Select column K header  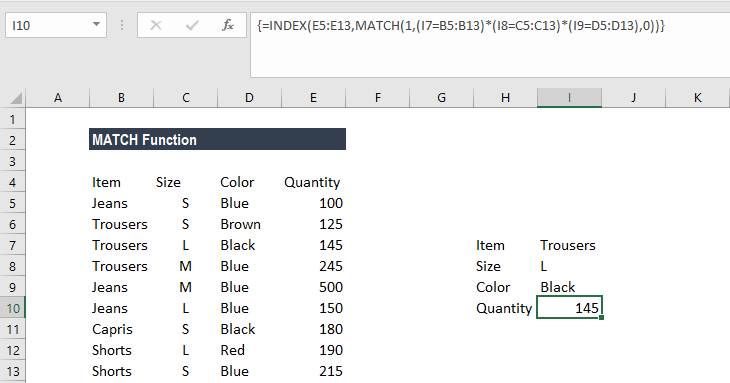coord(697,98)
